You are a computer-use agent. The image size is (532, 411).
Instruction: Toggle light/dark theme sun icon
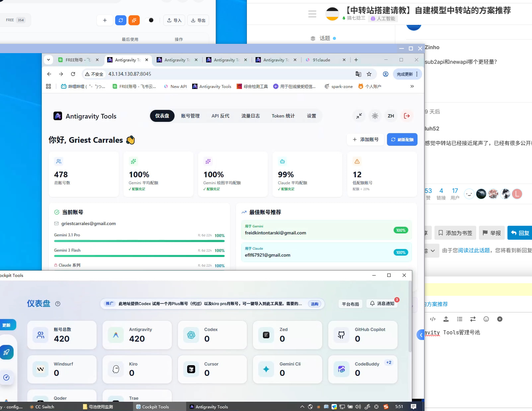375,116
